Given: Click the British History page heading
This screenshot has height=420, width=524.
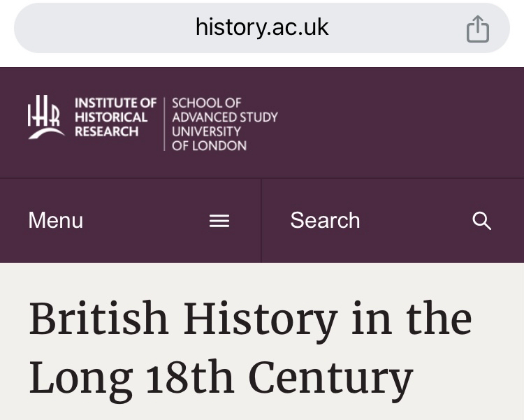Looking at the screenshot, I should tap(250, 320).
